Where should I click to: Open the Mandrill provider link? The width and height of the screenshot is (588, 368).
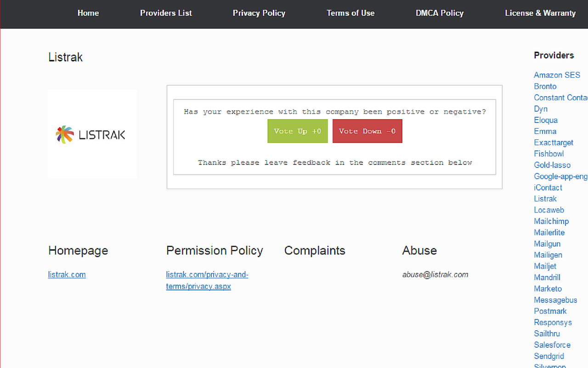click(547, 277)
